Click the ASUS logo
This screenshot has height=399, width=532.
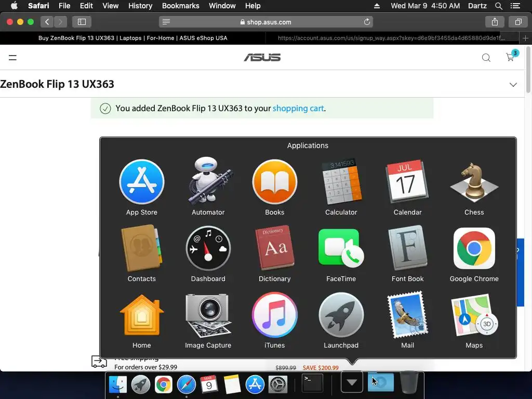[262, 57]
